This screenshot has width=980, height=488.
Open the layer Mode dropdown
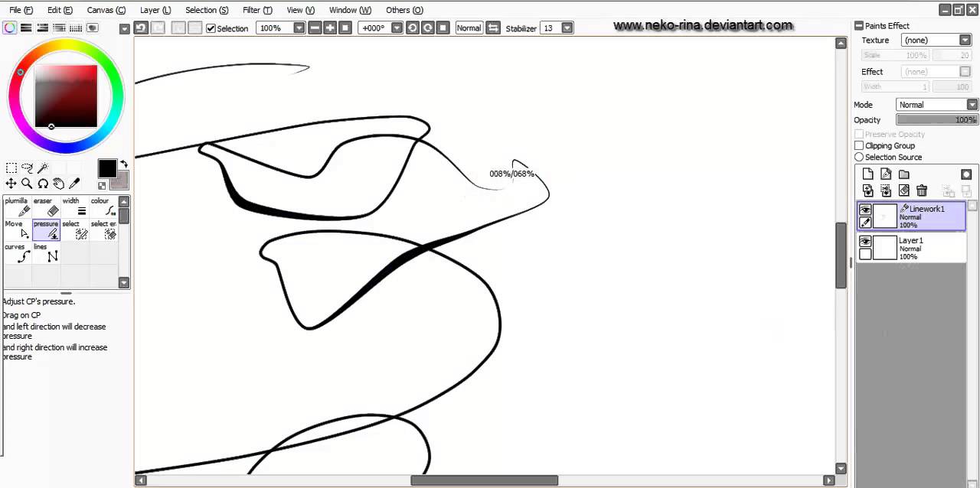click(972, 104)
